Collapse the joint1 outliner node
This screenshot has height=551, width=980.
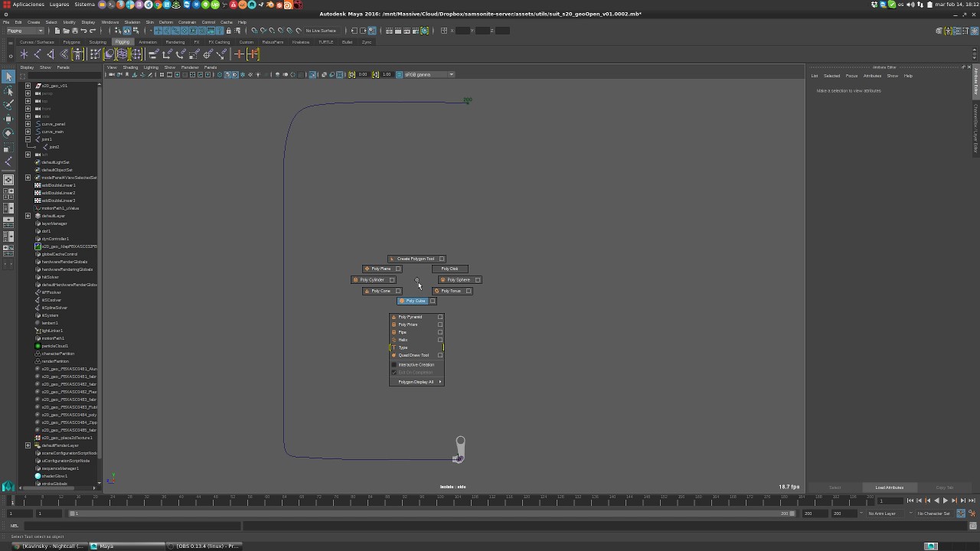tap(28, 139)
